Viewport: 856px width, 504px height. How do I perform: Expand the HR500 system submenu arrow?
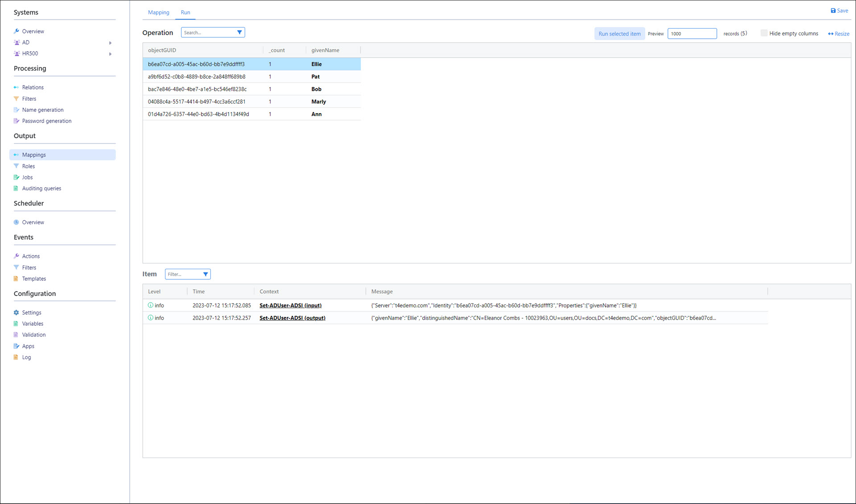click(x=110, y=54)
